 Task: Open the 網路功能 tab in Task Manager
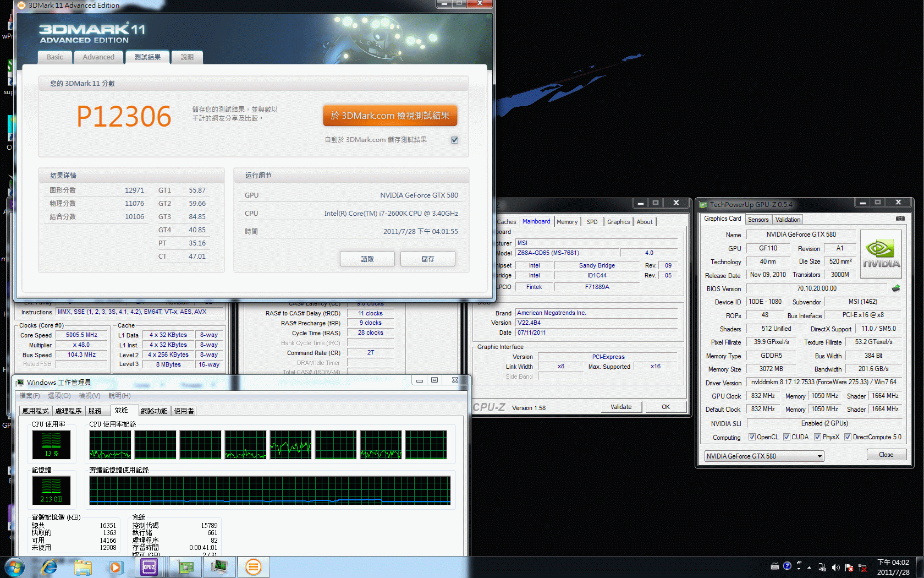click(153, 411)
